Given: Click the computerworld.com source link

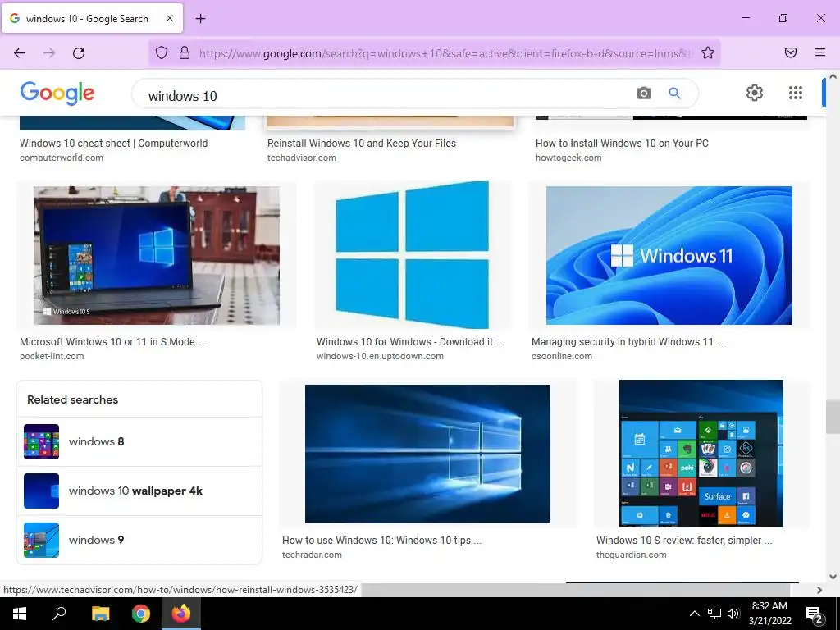Looking at the screenshot, I should coord(62,157).
